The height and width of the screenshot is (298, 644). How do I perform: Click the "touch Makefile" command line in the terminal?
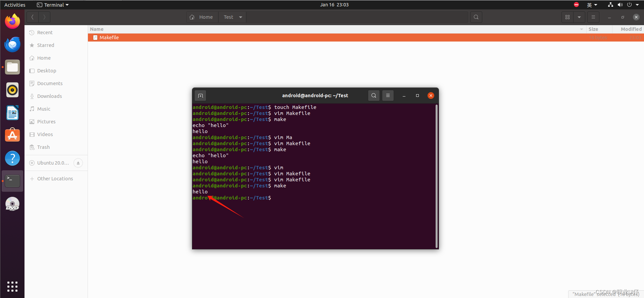(x=254, y=107)
